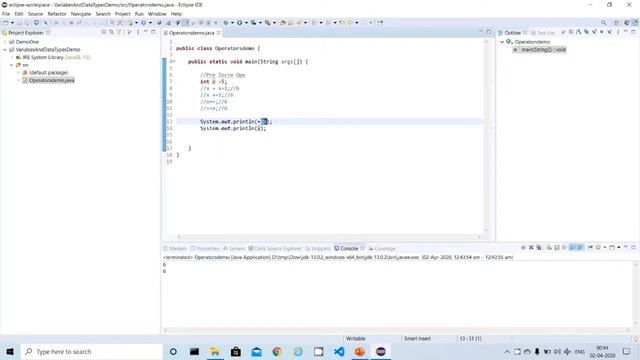The image size is (640, 360).
Task: Toggle Word Wrap in Console toolbar
Action: click(x=564, y=247)
